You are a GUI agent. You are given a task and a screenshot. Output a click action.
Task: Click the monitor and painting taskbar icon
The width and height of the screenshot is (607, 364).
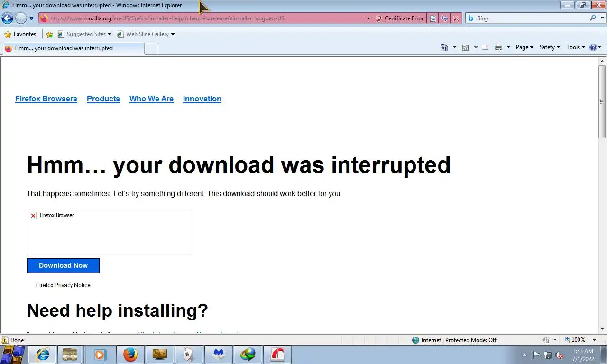[159, 355]
